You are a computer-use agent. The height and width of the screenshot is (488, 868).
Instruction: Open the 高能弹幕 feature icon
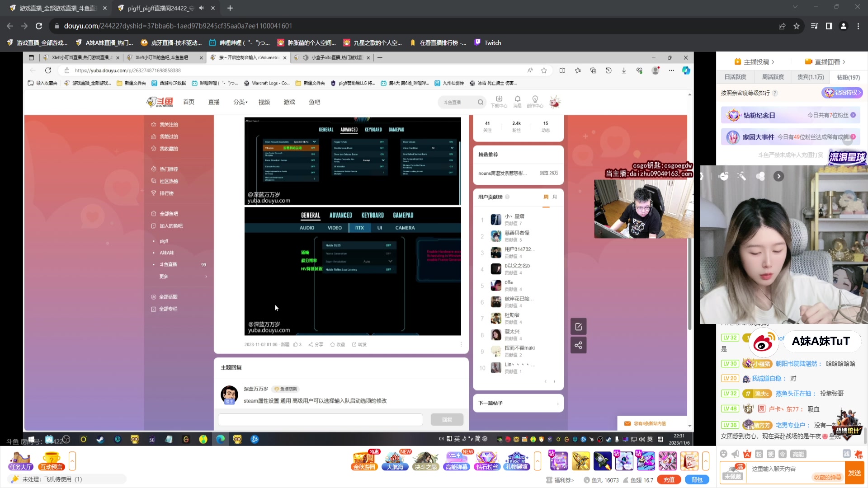click(x=457, y=461)
